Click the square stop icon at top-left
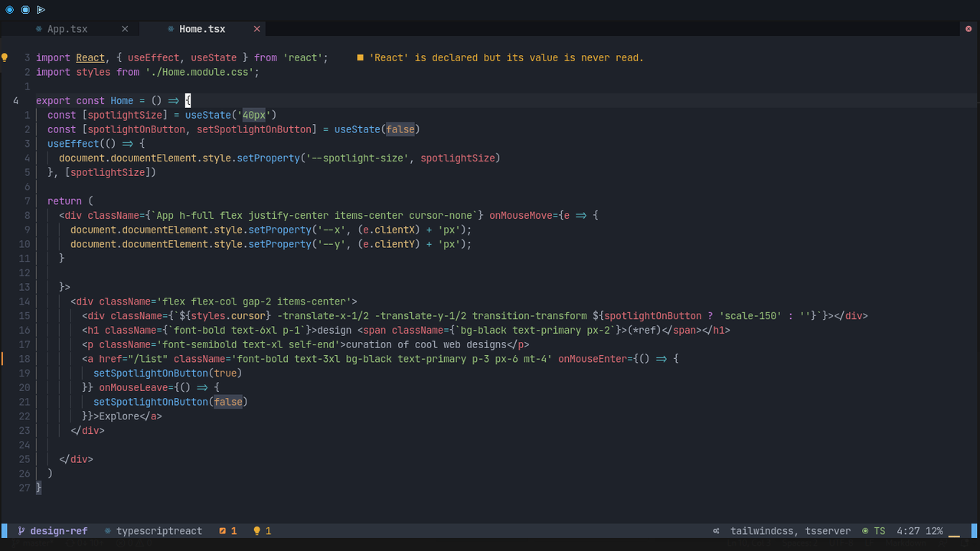This screenshot has width=980, height=551. click(25, 10)
